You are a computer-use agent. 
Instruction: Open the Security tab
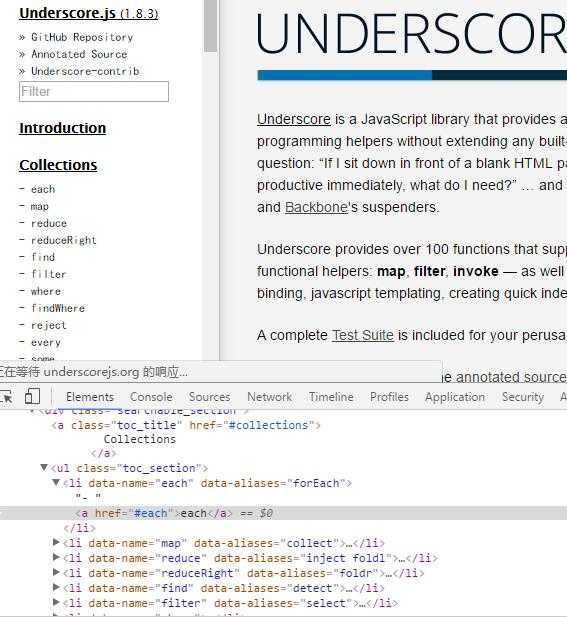click(523, 397)
